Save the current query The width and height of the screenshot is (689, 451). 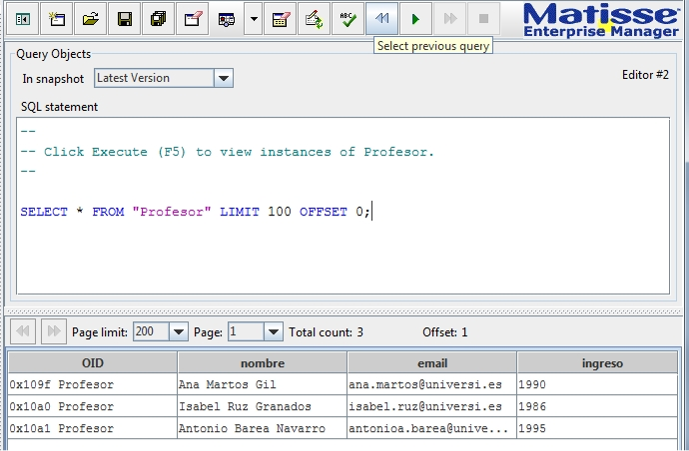coord(124,19)
